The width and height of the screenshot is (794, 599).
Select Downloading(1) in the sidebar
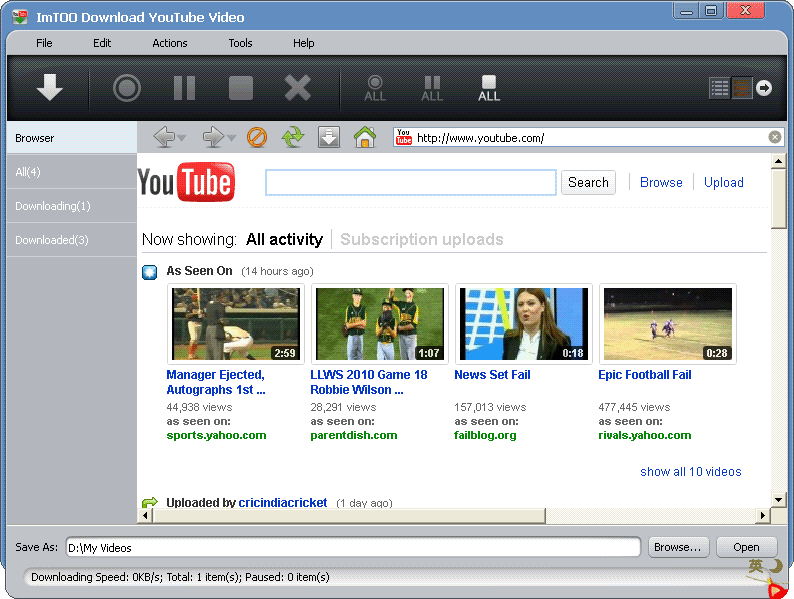pos(72,206)
